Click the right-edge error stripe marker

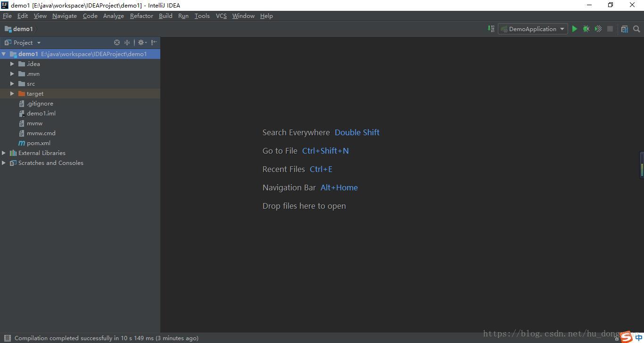pos(642,165)
